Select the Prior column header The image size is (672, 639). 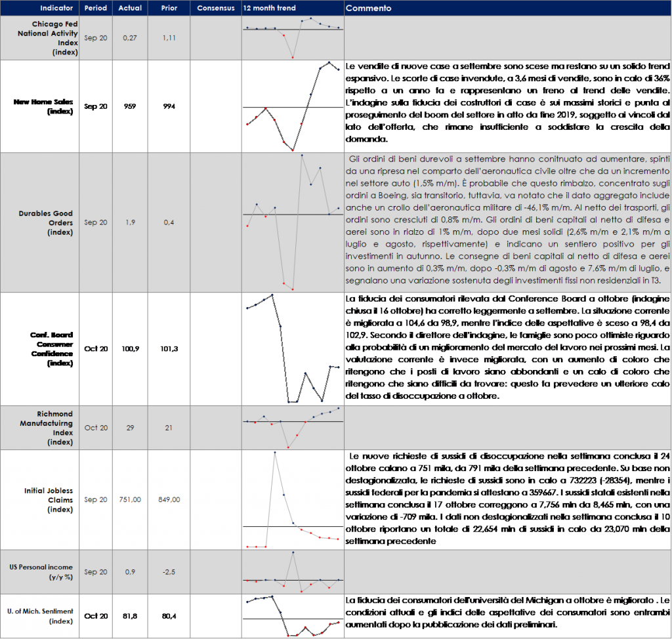(x=169, y=9)
